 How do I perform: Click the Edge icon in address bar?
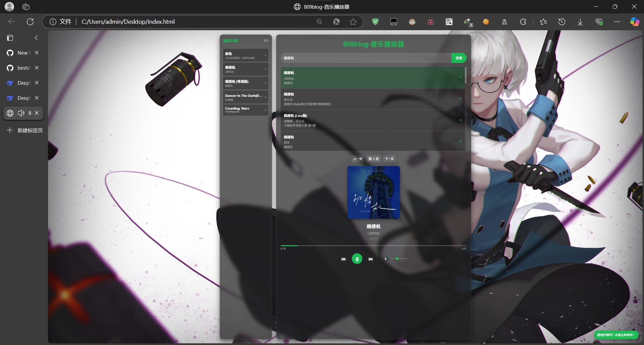click(336, 22)
